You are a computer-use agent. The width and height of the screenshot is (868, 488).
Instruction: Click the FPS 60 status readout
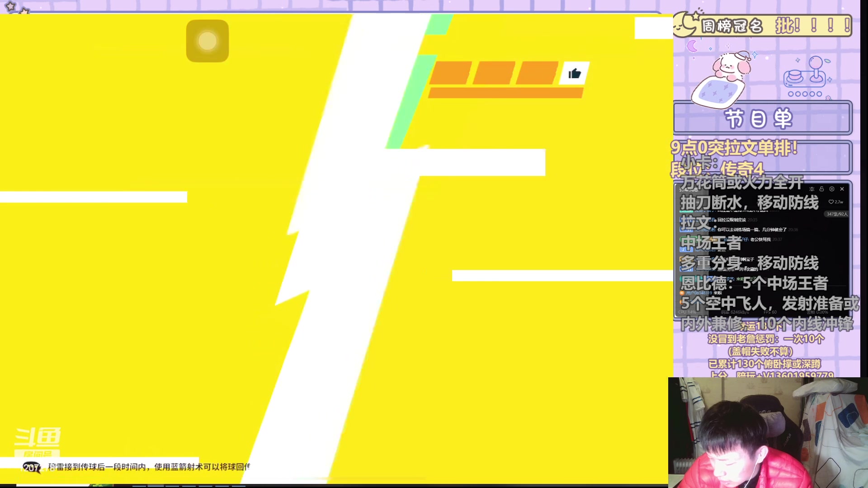coord(770,312)
